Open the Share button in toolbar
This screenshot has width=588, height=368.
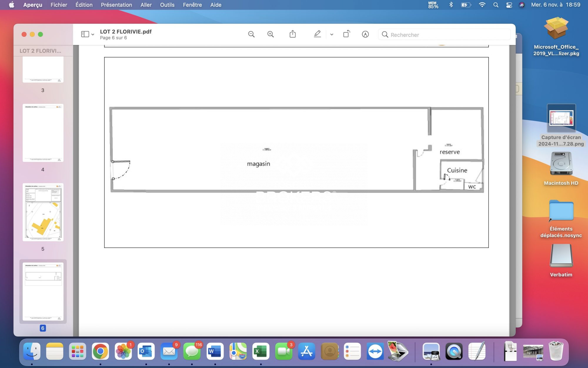click(x=293, y=34)
